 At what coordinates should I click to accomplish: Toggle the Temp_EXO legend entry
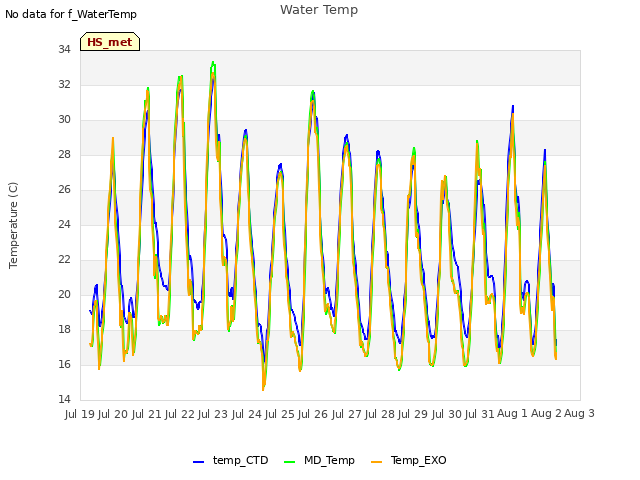[409, 460]
